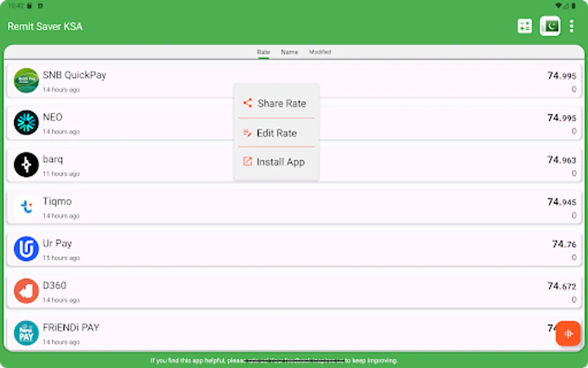Select Edit Rate from the menu
The image size is (588, 368).
276,133
